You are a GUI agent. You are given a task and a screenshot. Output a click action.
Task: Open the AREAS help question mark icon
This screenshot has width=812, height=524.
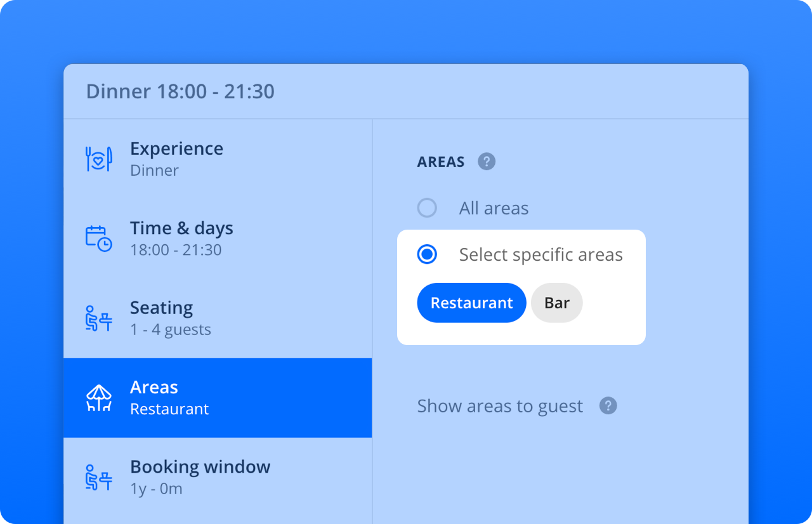487,162
